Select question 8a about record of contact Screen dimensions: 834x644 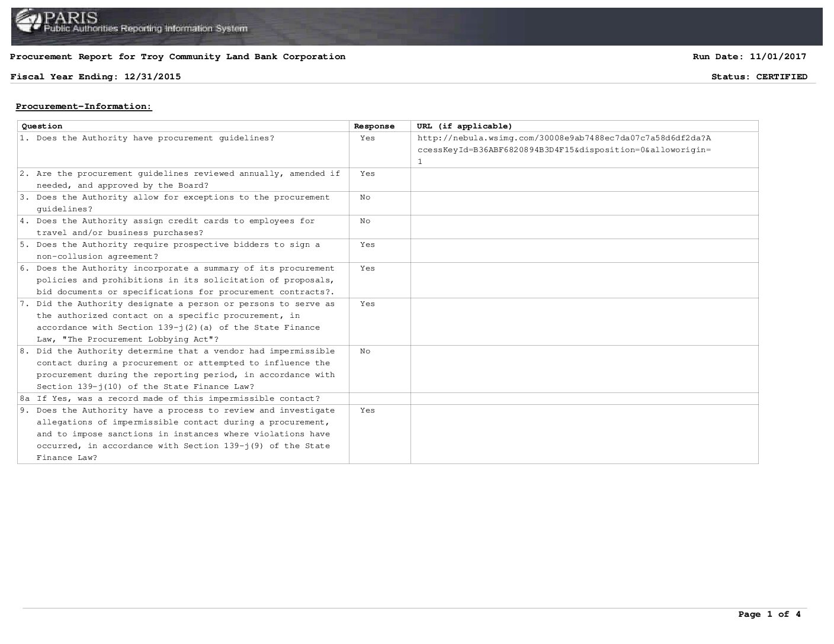pos(169,398)
